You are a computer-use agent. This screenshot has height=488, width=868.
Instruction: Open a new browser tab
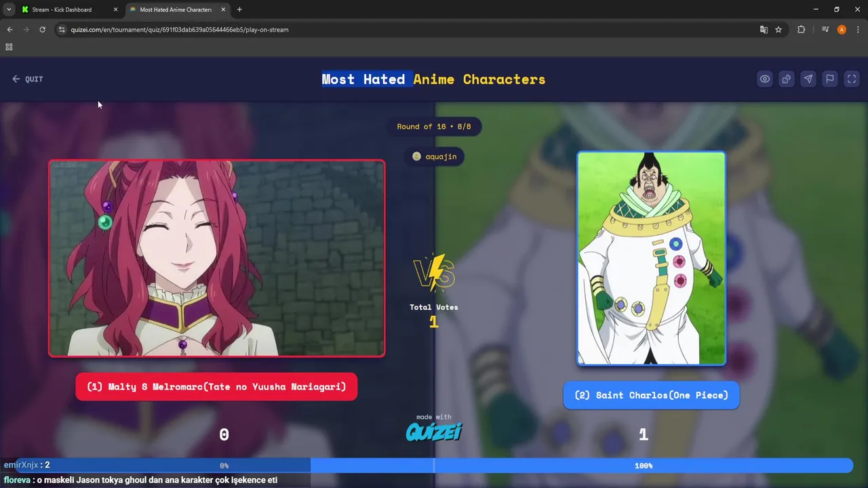(239, 9)
